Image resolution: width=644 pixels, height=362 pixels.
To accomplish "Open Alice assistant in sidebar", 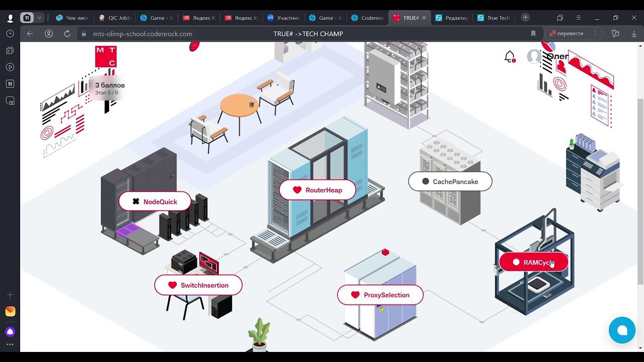I will coord(10,332).
